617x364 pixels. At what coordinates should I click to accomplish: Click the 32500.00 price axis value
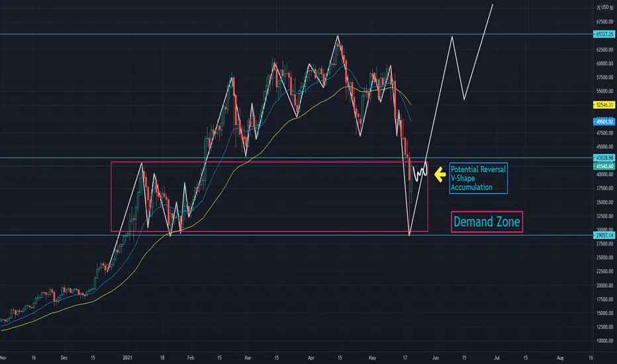click(x=604, y=216)
